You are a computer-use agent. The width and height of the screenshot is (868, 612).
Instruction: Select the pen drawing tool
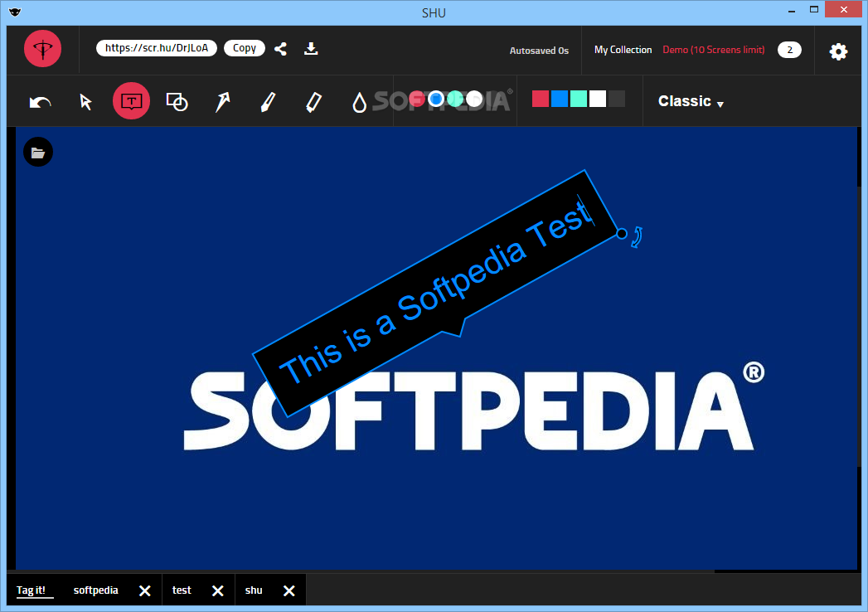tap(268, 102)
